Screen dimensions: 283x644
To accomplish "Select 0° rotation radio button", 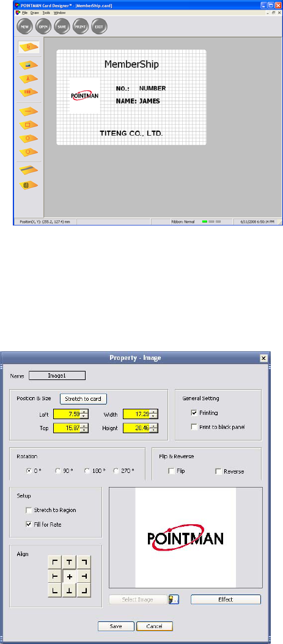I will click(x=29, y=471).
